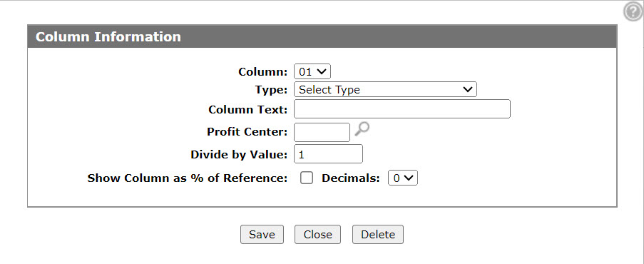The width and height of the screenshot is (644, 264).
Task: Click the "Show Column as % of Reference:" label
Action: tap(188, 178)
